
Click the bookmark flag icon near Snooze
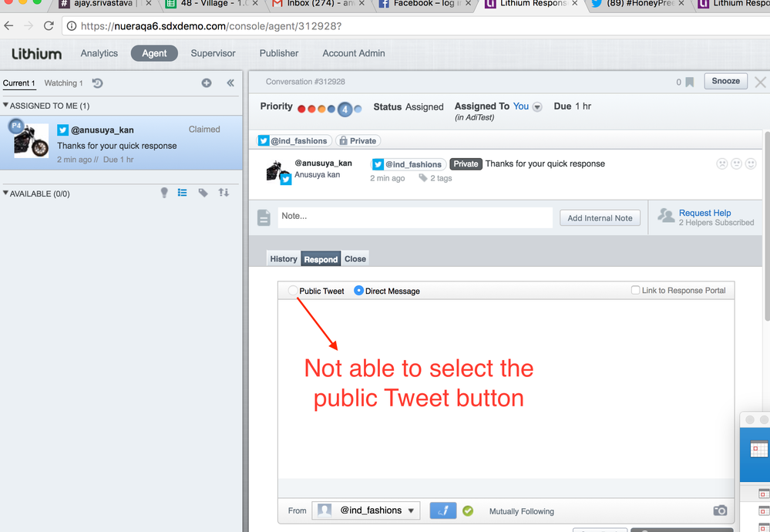point(690,82)
